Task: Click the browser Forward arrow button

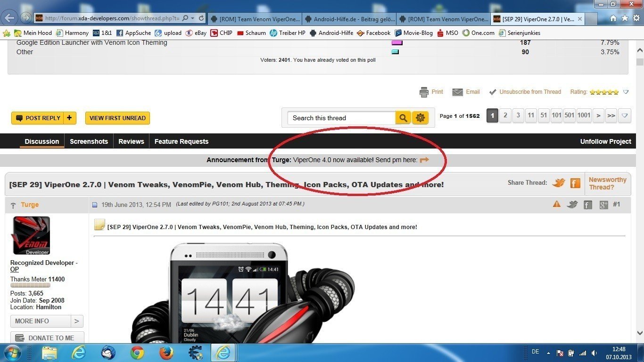Action: [x=25, y=18]
